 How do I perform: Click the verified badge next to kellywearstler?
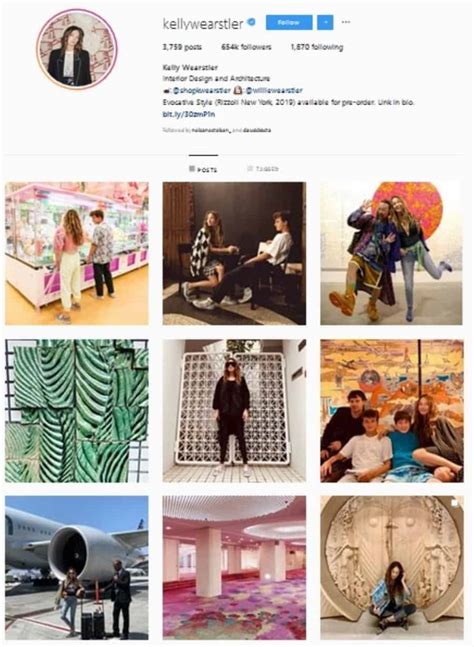(251, 22)
